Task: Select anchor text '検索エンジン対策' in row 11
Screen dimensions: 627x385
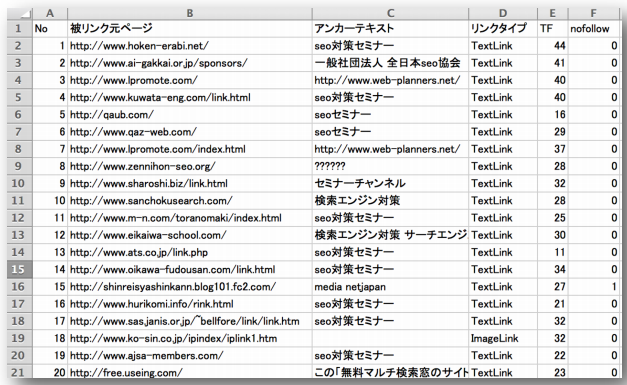Action: pyautogui.click(x=390, y=200)
